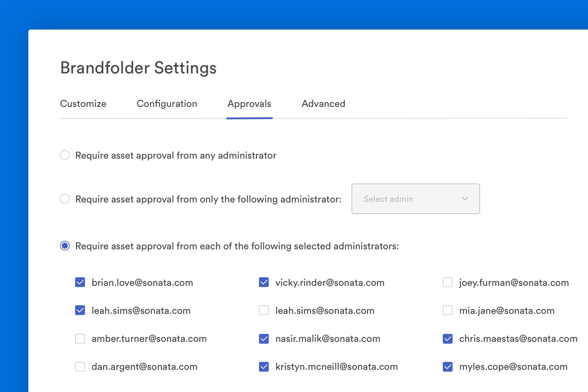
Task: Uncheck myles.cope@sonata.com checkbox
Action: (x=448, y=366)
